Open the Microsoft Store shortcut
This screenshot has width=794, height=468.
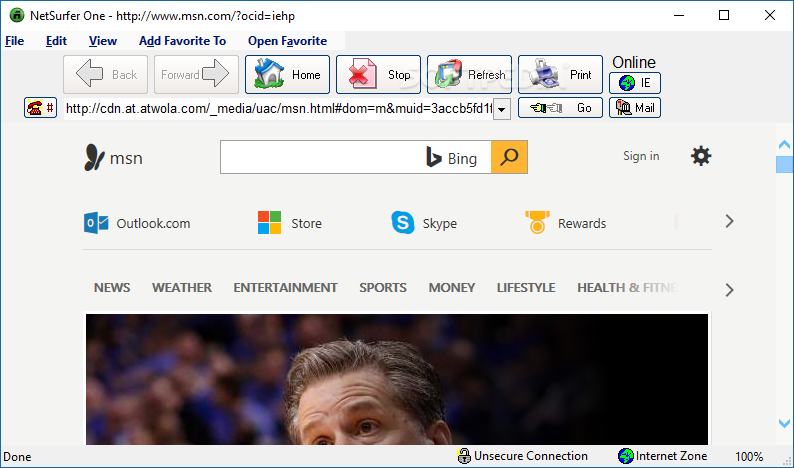290,223
